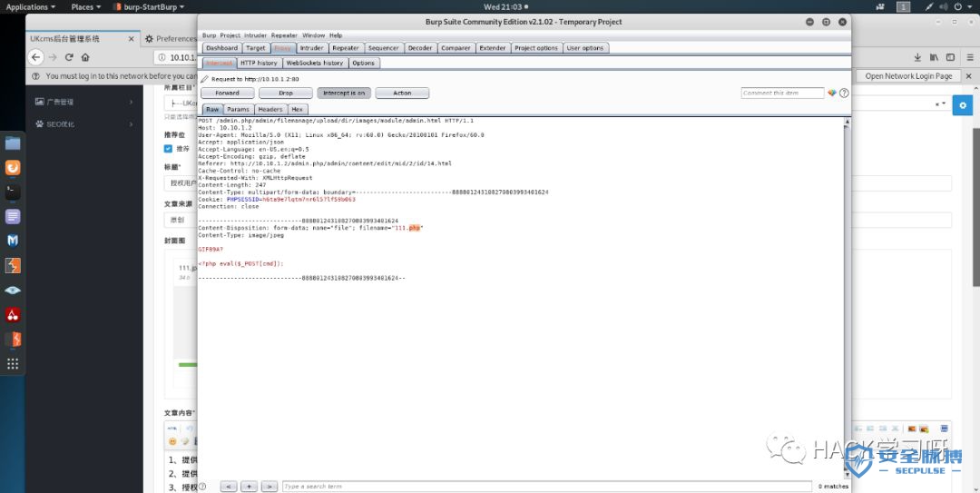Switch to the Target tab
This screenshot has width=980, height=493.
(x=256, y=47)
